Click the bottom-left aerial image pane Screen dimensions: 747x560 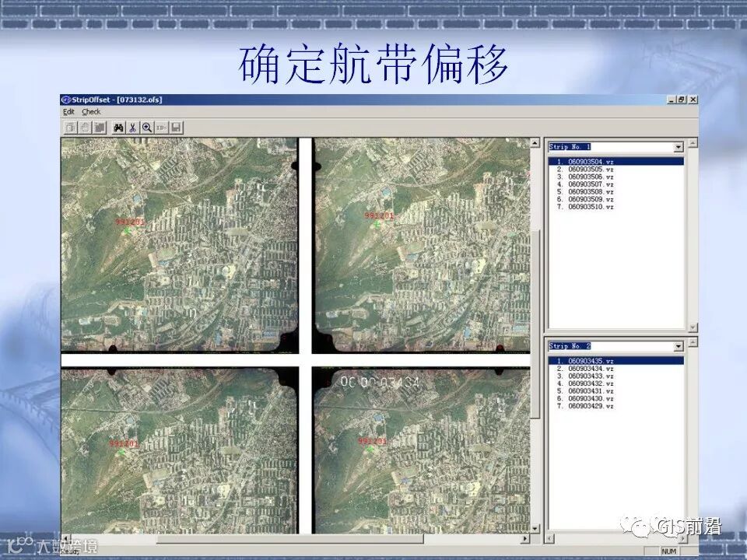pos(180,450)
